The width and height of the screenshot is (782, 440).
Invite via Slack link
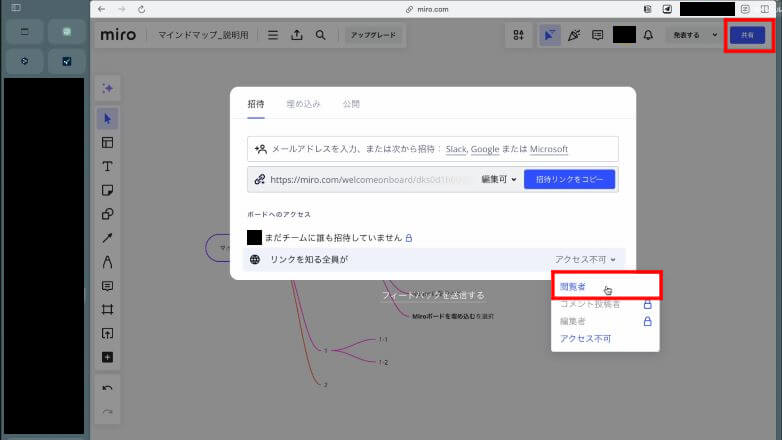click(456, 149)
